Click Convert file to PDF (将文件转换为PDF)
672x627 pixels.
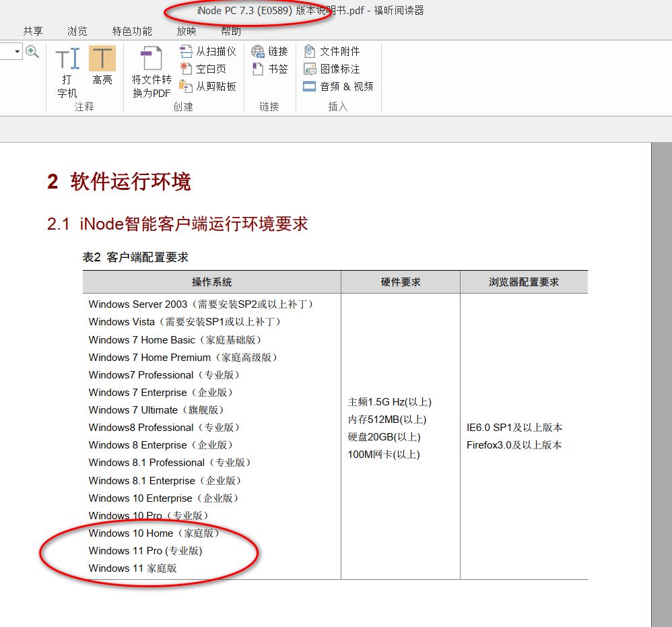[152, 72]
